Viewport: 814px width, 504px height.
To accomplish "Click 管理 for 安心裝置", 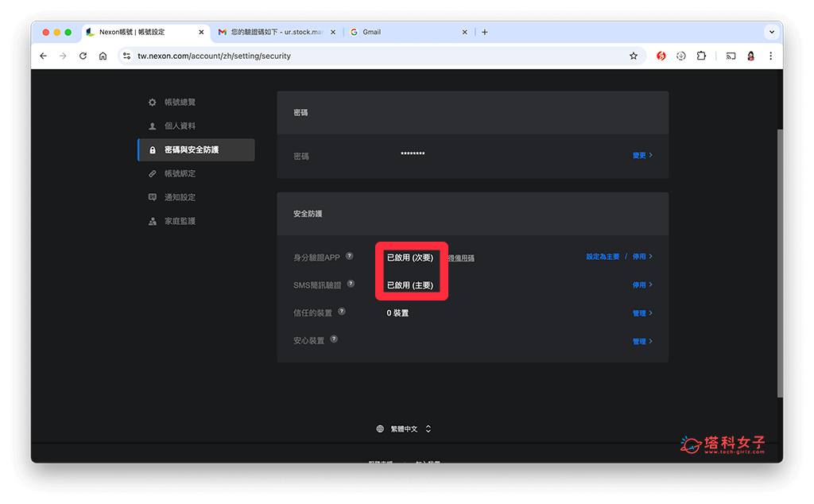I will 642,341.
